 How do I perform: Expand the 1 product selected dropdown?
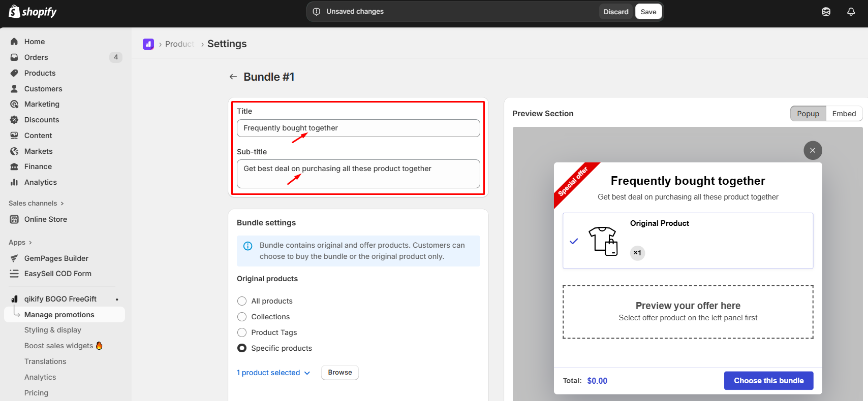point(273,373)
